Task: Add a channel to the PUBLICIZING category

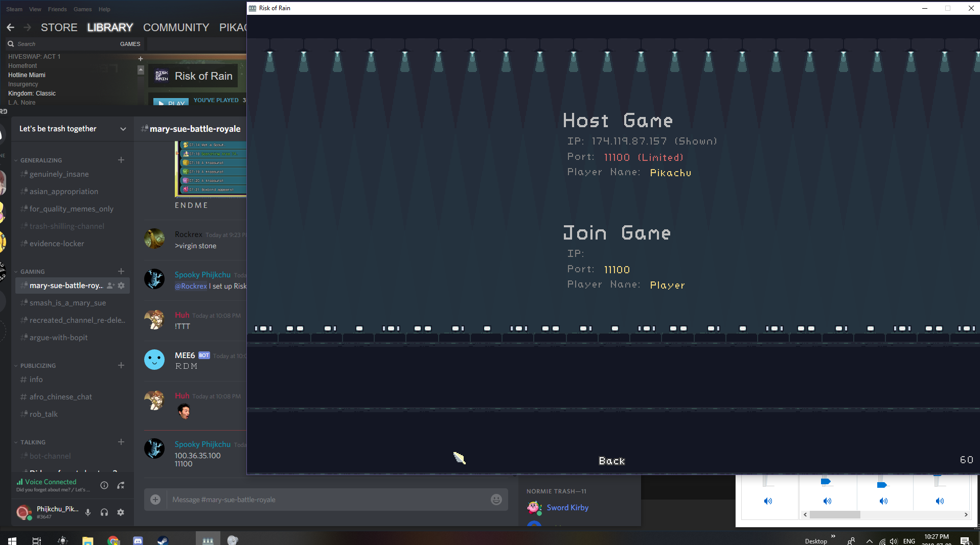Action: [121, 365]
